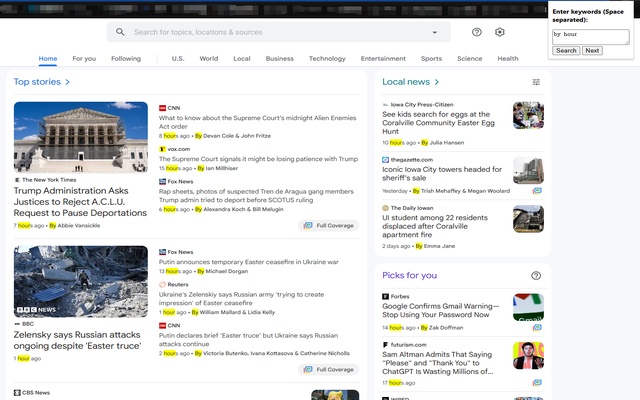Image resolution: width=640 pixels, height=400 pixels.
Task: Open the Easter Egg Hunt thumbnail
Action: coord(528,116)
